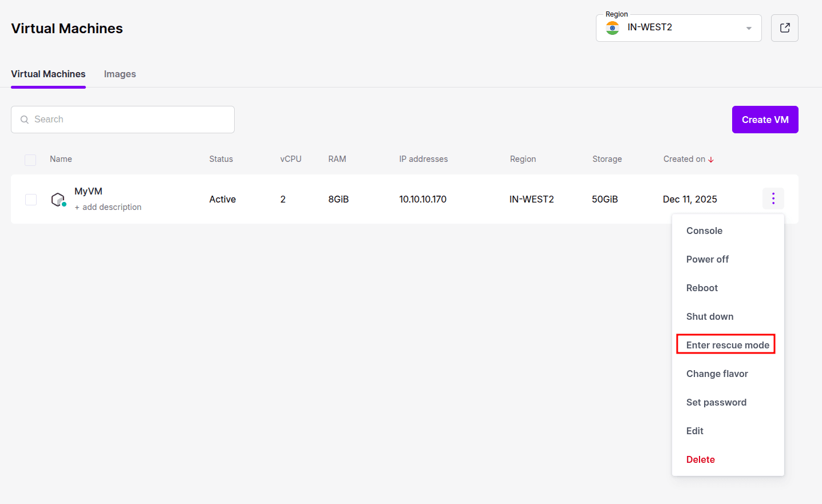Click the IN-WEST2 region cell in MyVM row
Viewport: 822px width, 504px height.
pyautogui.click(x=532, y=199)
